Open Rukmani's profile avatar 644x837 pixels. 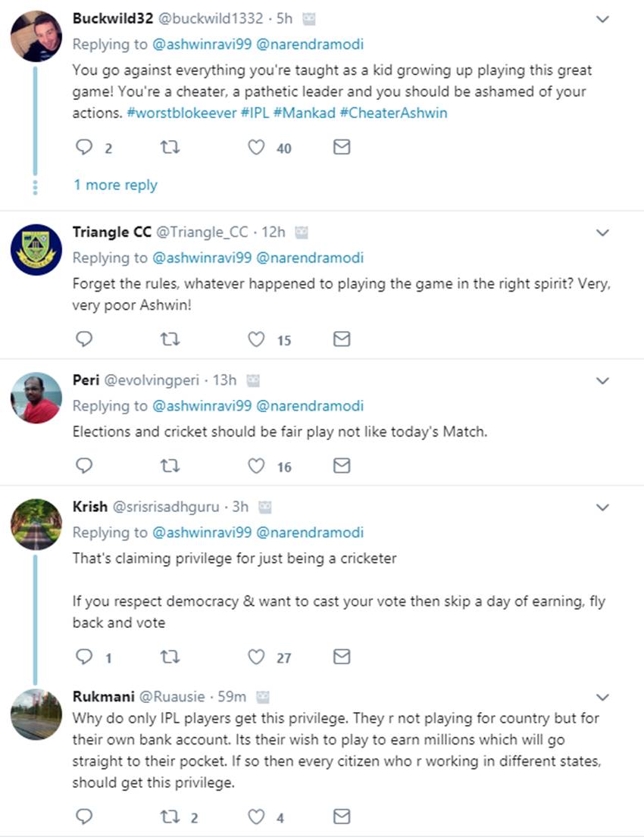(x=36, y=714)
